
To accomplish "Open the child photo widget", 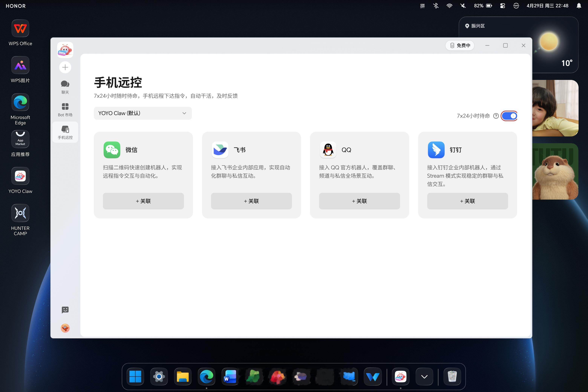I will (x=555, y=108).
